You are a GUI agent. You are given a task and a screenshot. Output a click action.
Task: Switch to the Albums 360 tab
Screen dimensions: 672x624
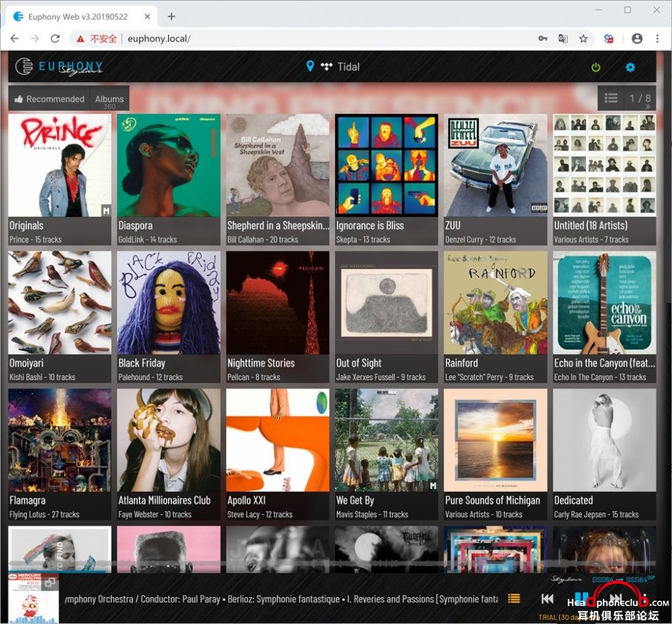110,99
